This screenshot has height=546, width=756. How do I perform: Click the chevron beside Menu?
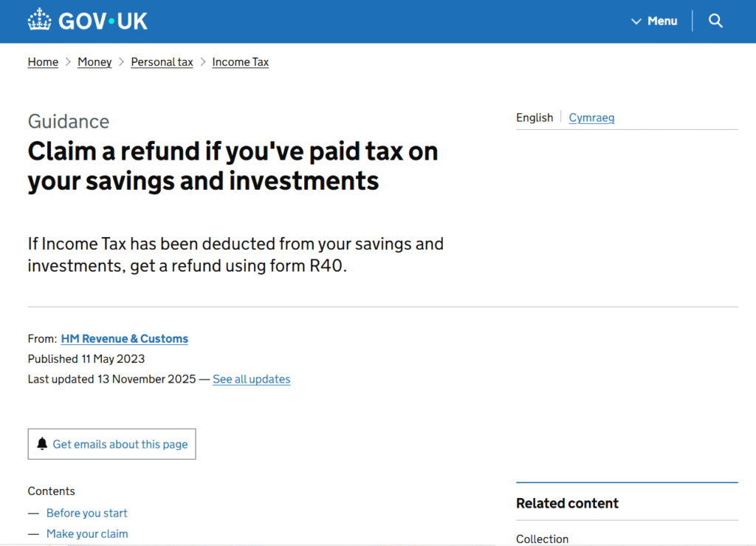[x=635, y=21]
